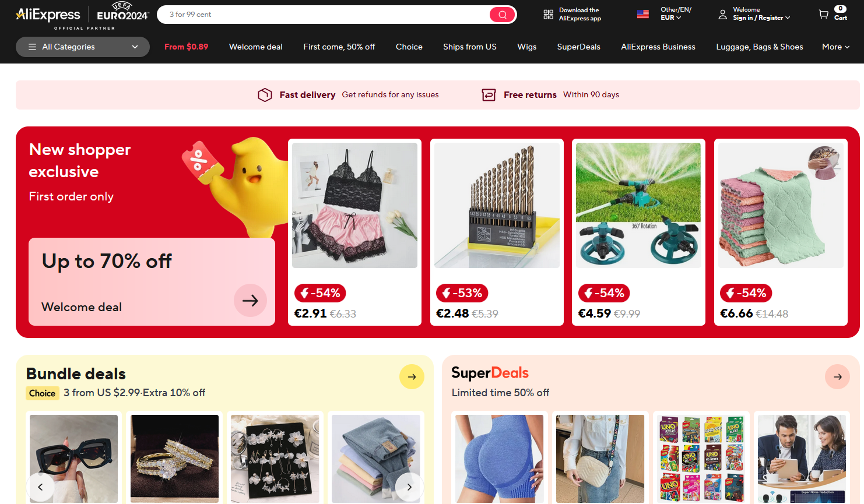Click the Welcome deal arrow circle

(250, 300)
